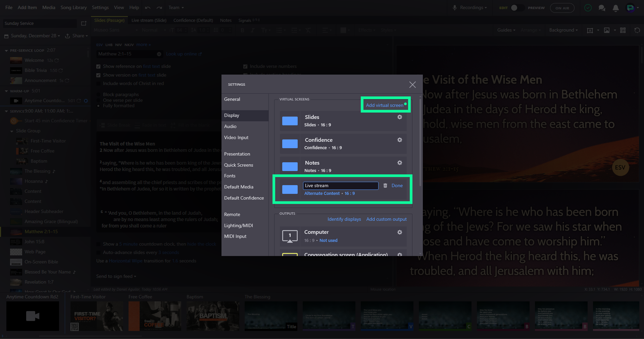Click the ON AIR button
The height and width of the screenshot is (339, 644).
[x=562, y=8]
